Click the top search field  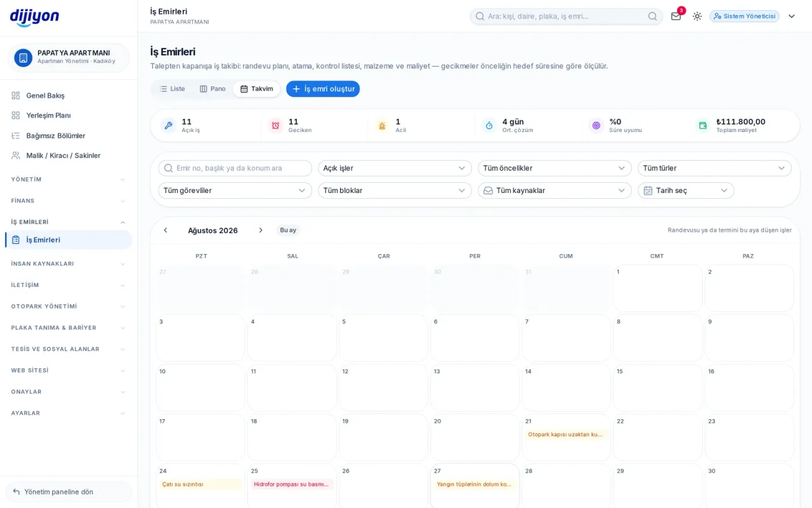[566, 17]
